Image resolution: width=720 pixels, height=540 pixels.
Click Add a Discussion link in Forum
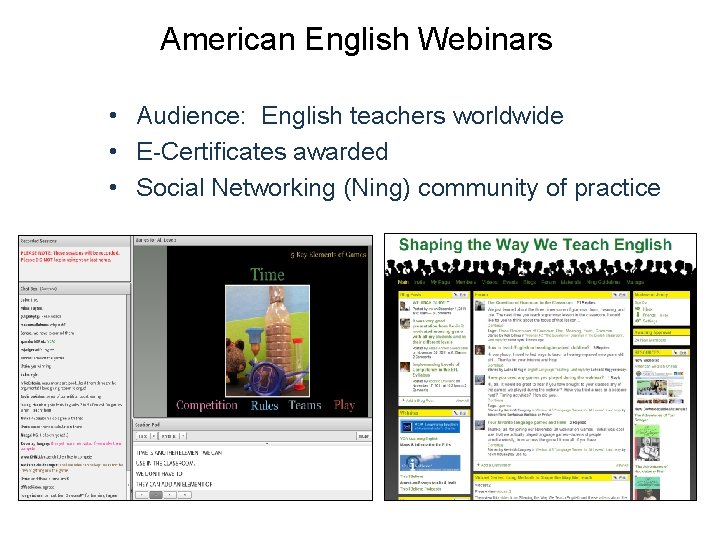[x=494, y=465]
